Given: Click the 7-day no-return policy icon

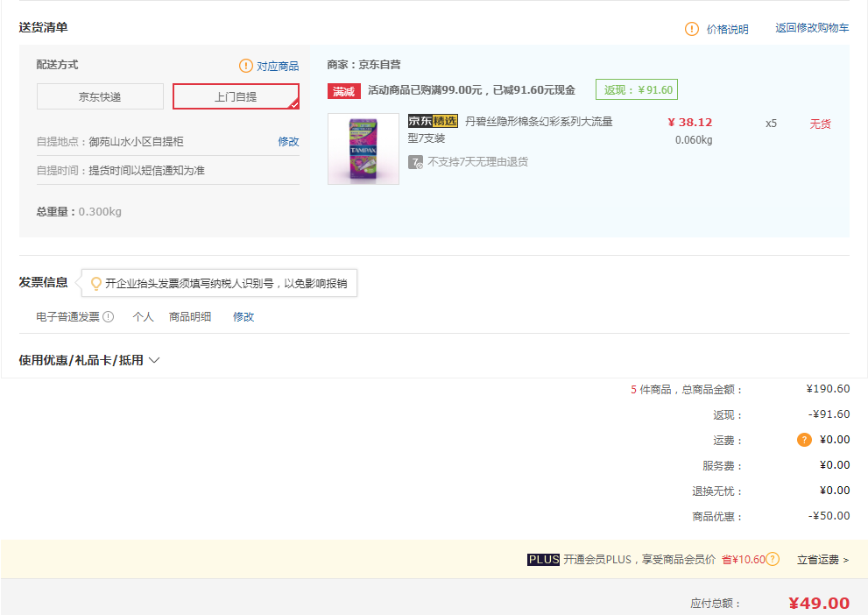Looking at the screenshot, I should 415,162.
